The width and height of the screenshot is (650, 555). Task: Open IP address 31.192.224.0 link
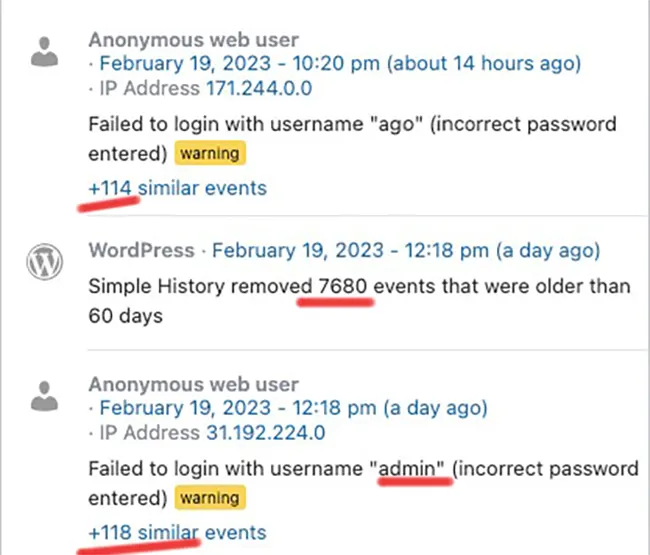tap(266, 433)
